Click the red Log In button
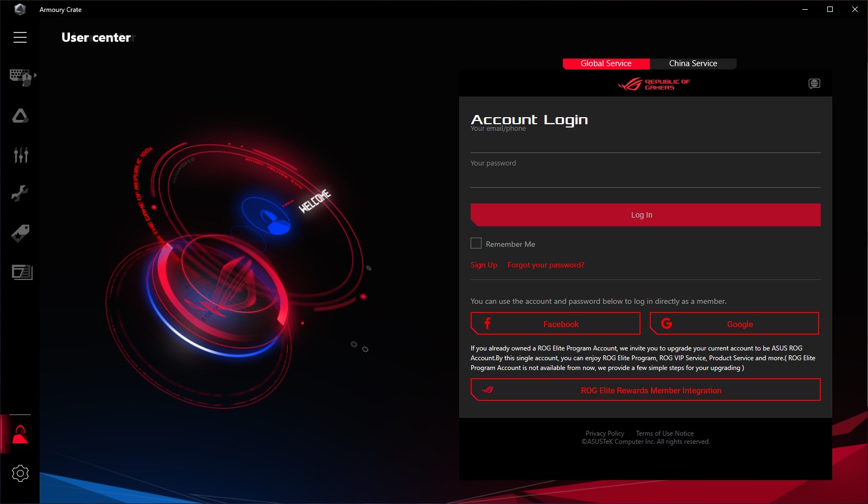The height and width of the screenshot is (504, 868). 645,215
